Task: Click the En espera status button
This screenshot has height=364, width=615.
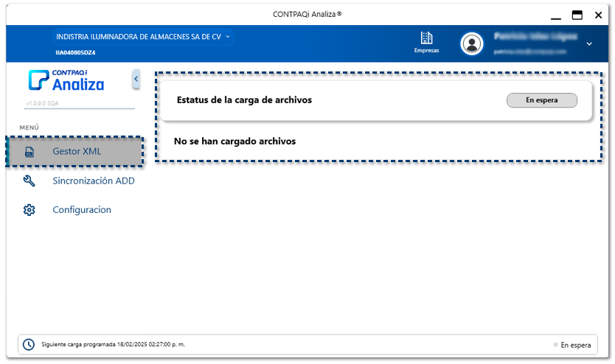Action: click(x=542, y=100)
